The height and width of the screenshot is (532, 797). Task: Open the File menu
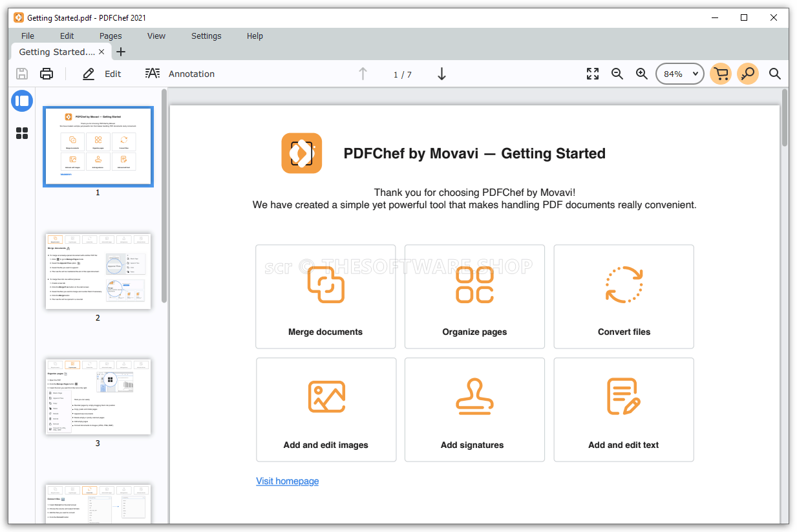pos(28,36)
